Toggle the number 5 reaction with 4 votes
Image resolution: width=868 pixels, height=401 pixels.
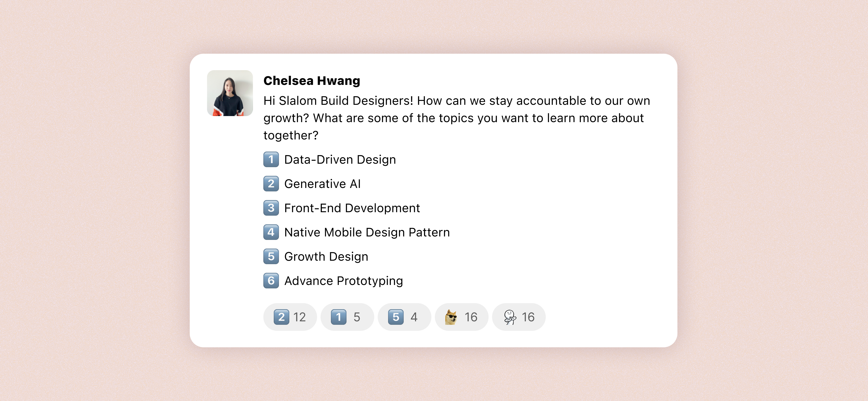404,317
